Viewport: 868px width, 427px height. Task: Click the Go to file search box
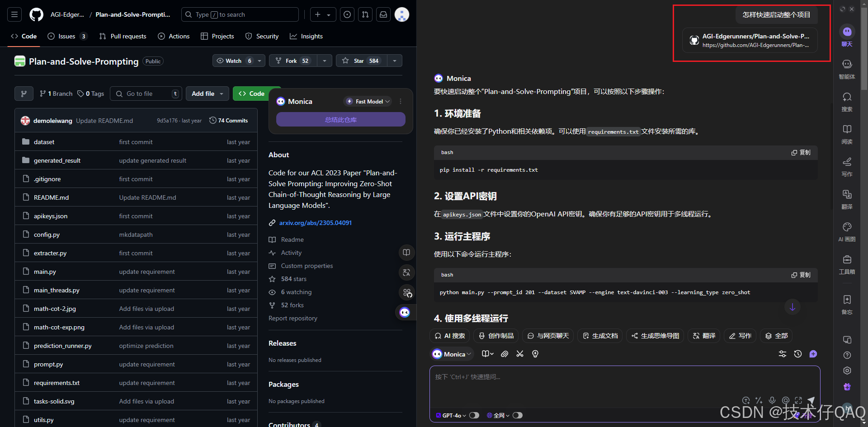click(146, 94)
